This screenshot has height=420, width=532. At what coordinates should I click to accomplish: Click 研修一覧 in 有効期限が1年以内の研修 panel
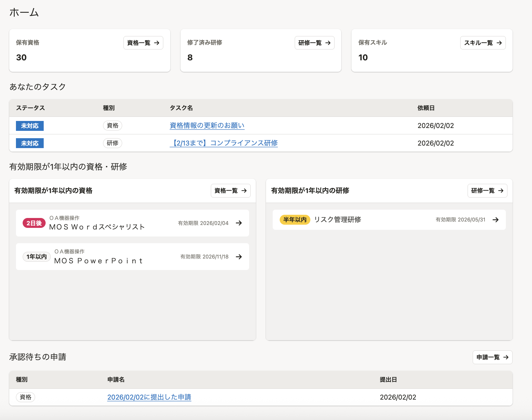487,191
